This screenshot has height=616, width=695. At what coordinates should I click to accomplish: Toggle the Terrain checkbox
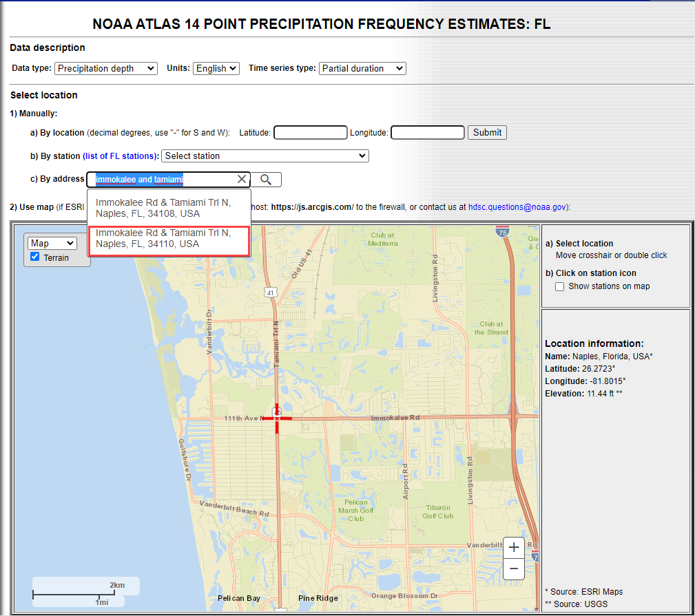coord(35,257)
